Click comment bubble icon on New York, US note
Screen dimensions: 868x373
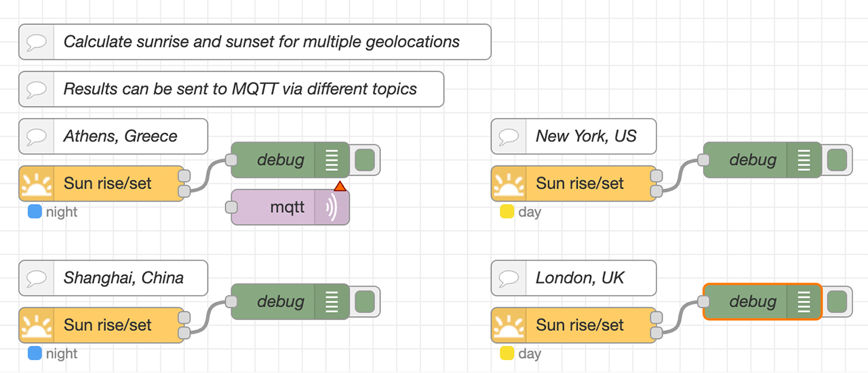point(509,136)
